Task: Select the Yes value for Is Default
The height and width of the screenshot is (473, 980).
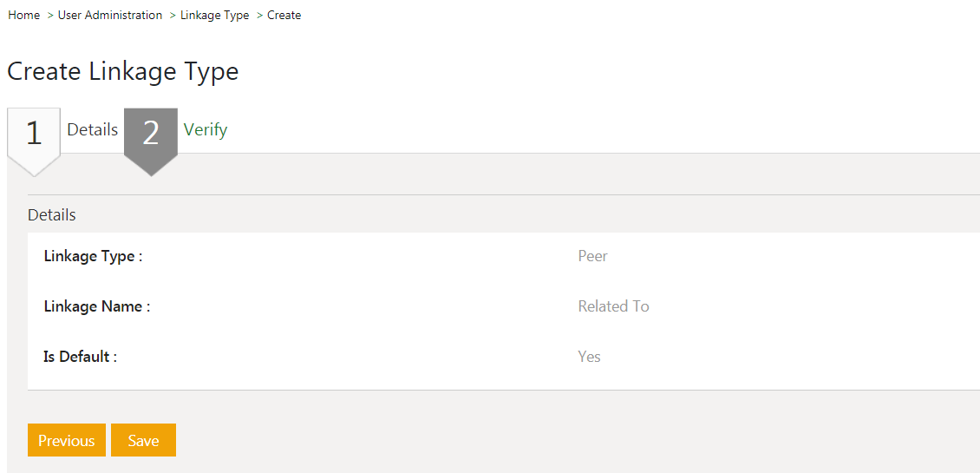Action: [x=589, y=358]
